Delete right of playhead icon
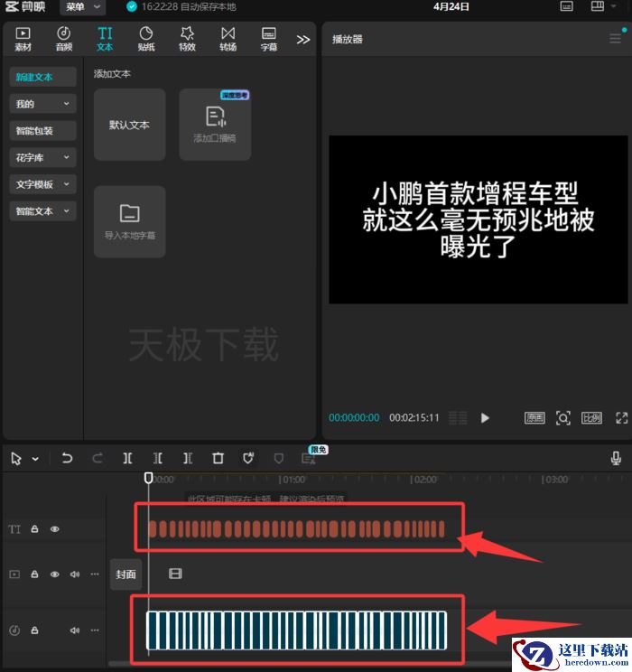 coord(188,459)
